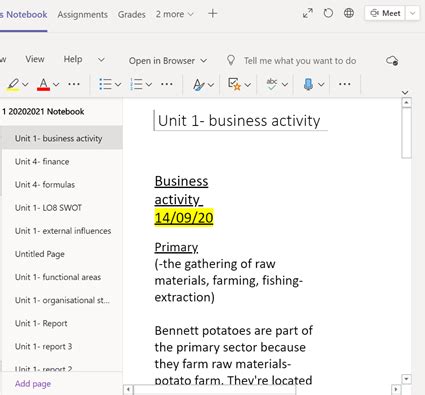Open Unit 1- functional areas page
Screen dimensions: 425x395
pos(62,277)
